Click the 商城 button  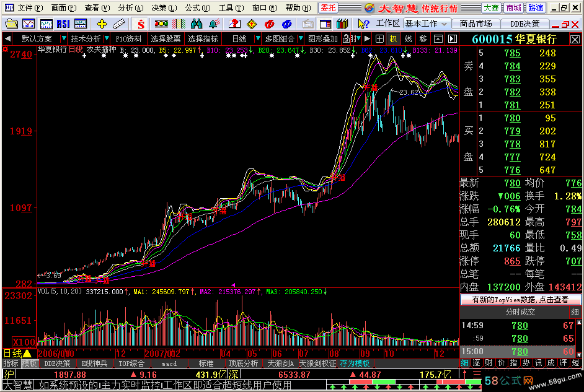point(513,8)
